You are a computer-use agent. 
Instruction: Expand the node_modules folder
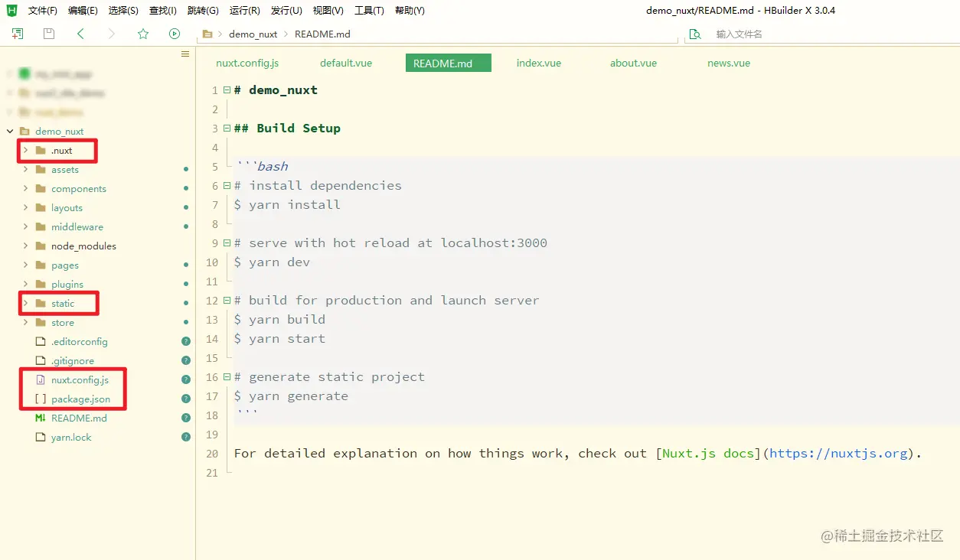25,246
